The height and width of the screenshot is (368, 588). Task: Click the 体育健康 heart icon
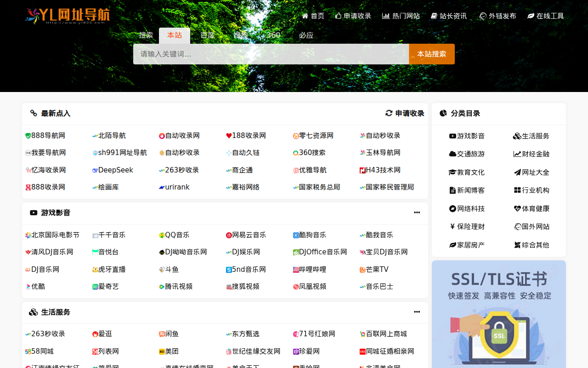tap(516, 208)
